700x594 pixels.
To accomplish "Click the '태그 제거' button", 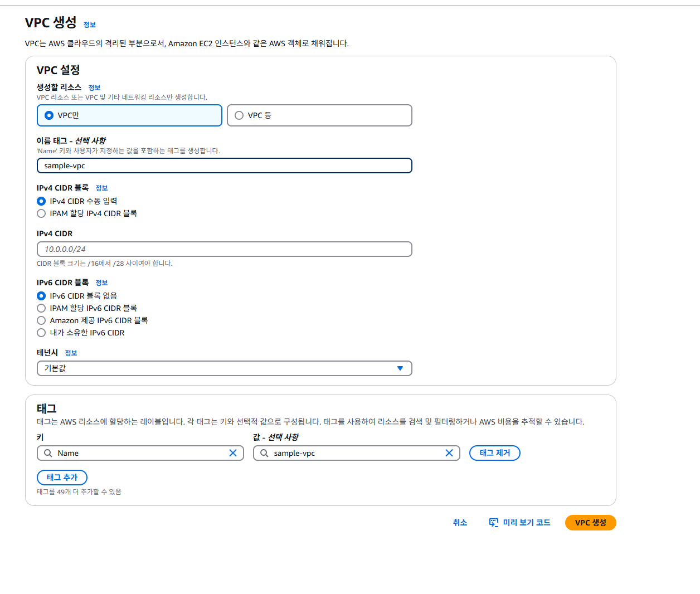I will click(x=494, y=453).
